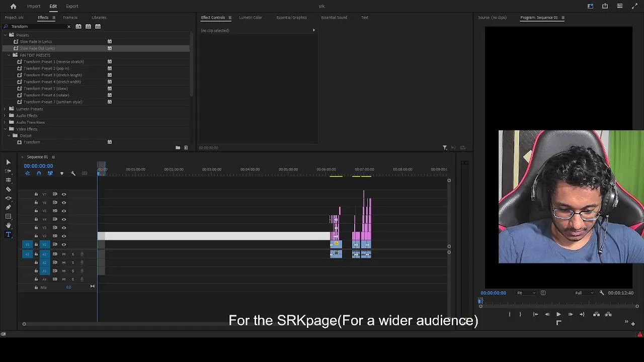The height and width of the screenshot is (362, 644).
Task: Toggle track lock for V2
Action: 36,236
